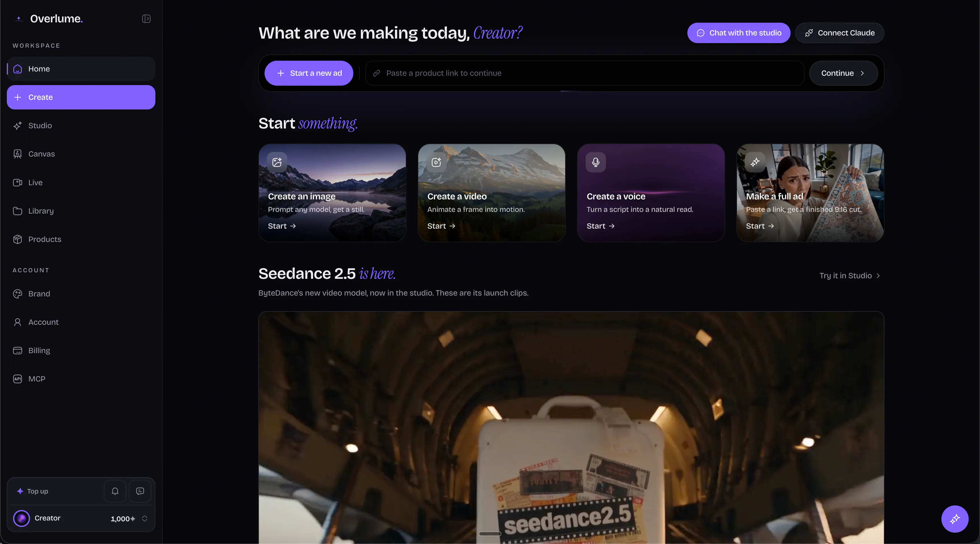Click the floating sparkle assistant button
This screenshot has width=980, height=544.
coord(955,519)
